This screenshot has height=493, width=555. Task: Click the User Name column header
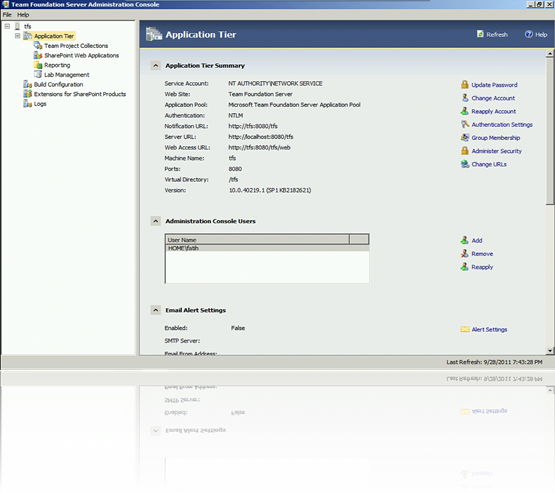click(x=257, y=240)
